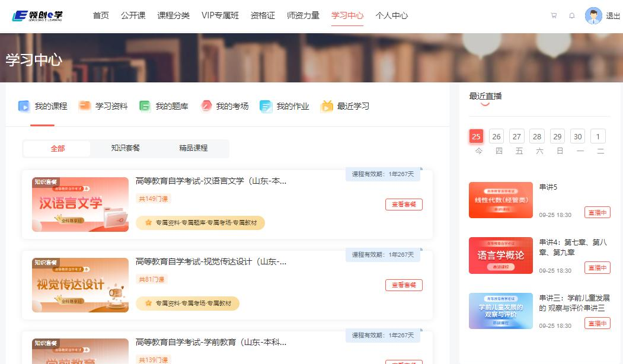623x364 pixels.
Task: Open 最近学习 via its TV icon
Action: 326,106
